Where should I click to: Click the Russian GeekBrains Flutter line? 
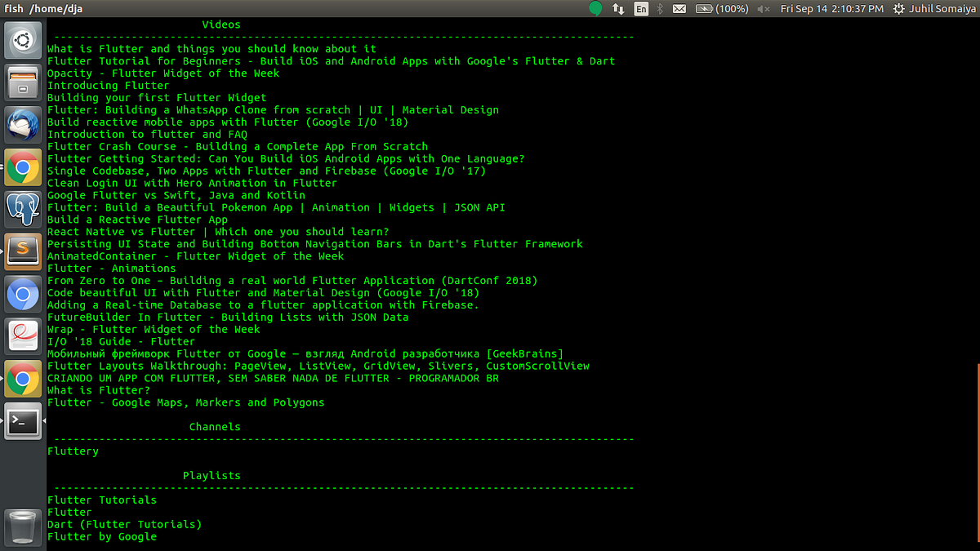(x=305, y=354)
